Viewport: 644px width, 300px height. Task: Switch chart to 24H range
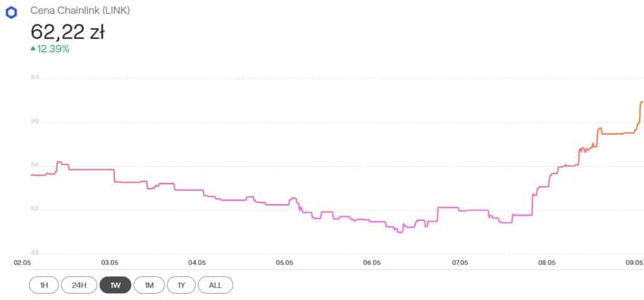79,285
